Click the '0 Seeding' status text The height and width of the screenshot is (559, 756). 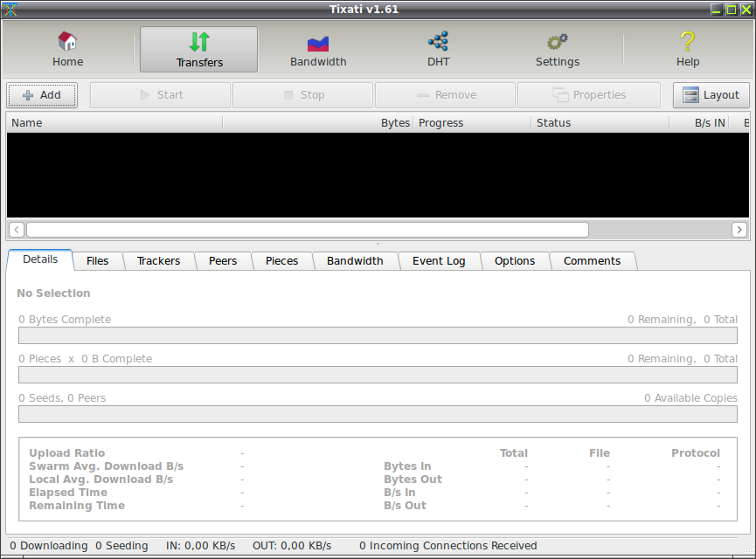[x=121, y=546]
